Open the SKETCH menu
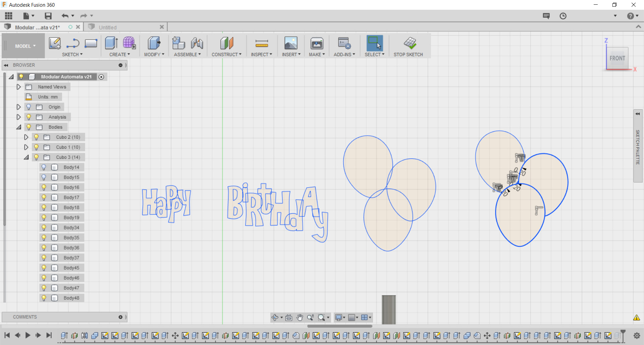 click(72, 54)
